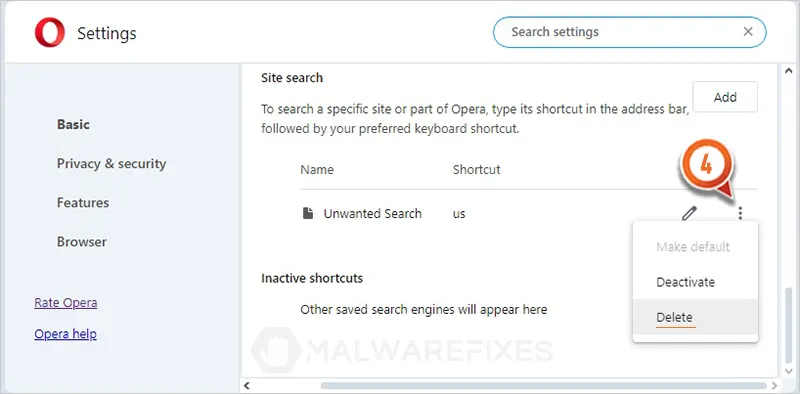800x394 pixels.
Task: Click the scroll right arrow
Action: (x=774, y=385)
